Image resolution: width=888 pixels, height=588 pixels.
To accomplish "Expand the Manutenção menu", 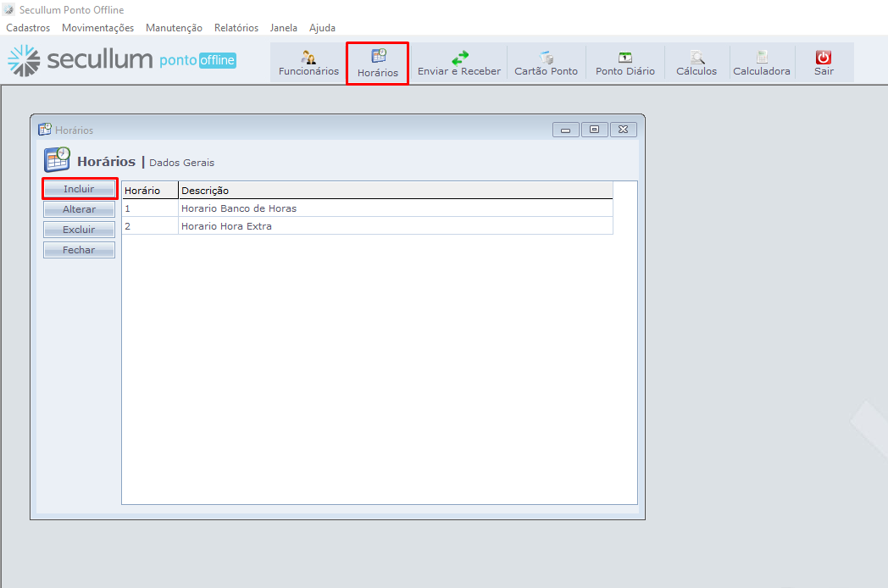I will point(174,28).
